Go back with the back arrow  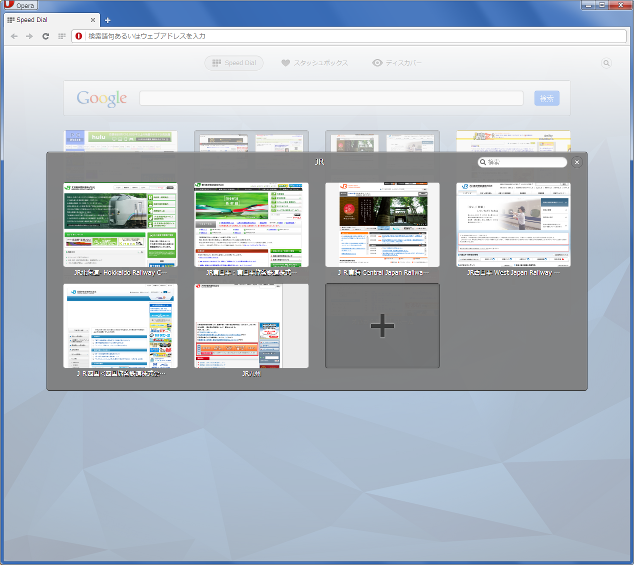[14, 36]
